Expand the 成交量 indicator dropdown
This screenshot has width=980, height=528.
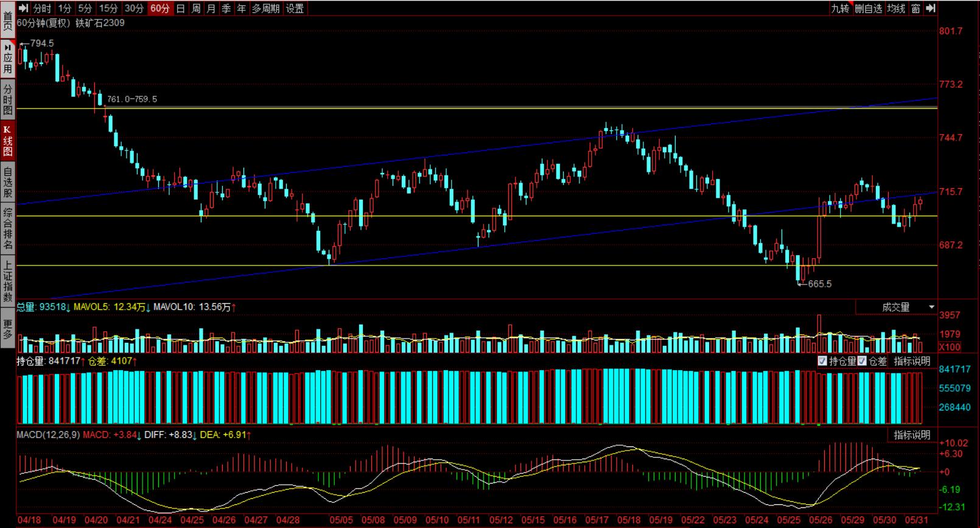[931, 307]
